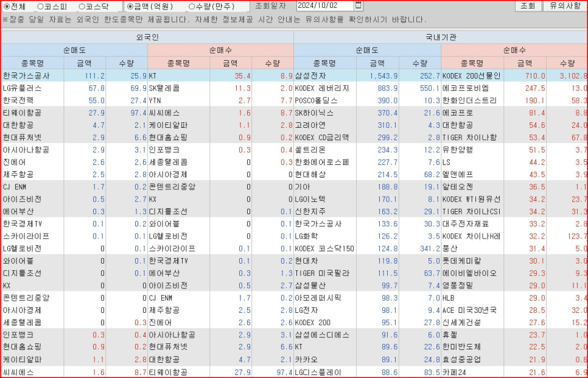Screen dimensions: 588x378
Task: Click 외국인 순매수 header
Action: [220, 51]
